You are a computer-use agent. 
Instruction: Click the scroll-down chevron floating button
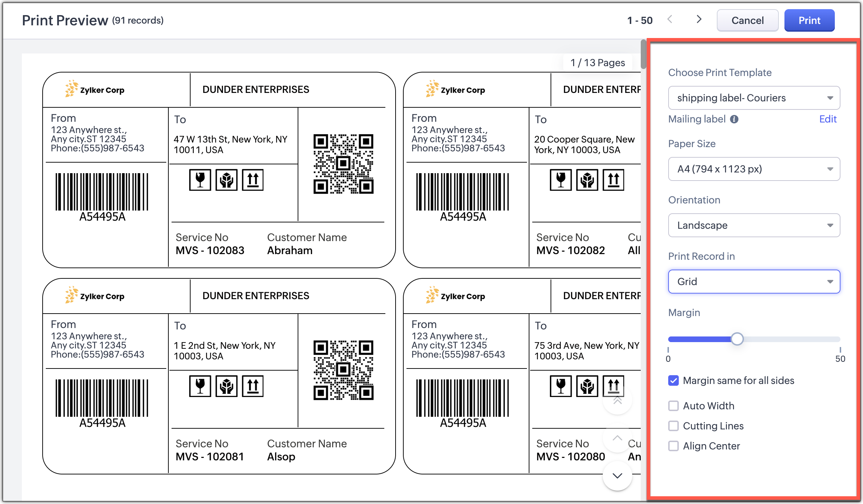(617, 476)
